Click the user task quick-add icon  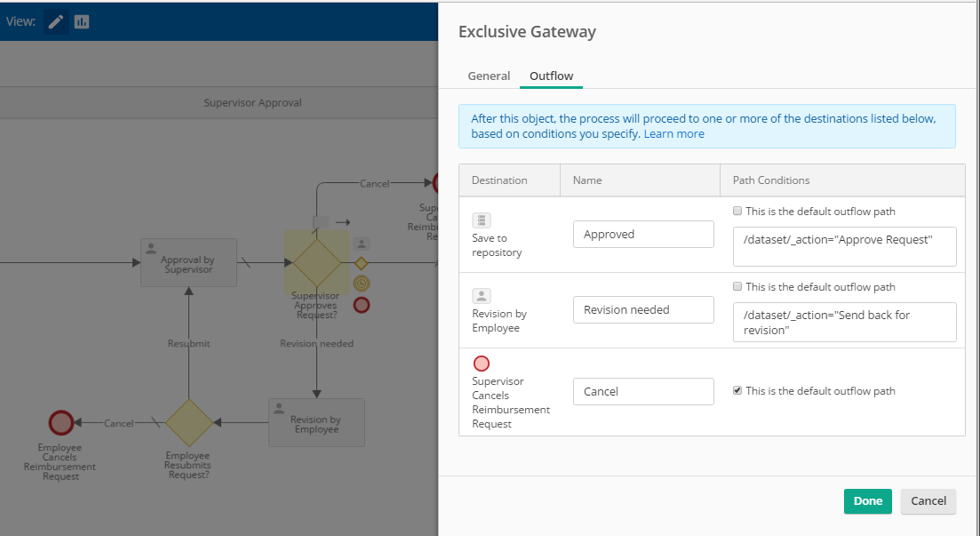pos(362,243)
